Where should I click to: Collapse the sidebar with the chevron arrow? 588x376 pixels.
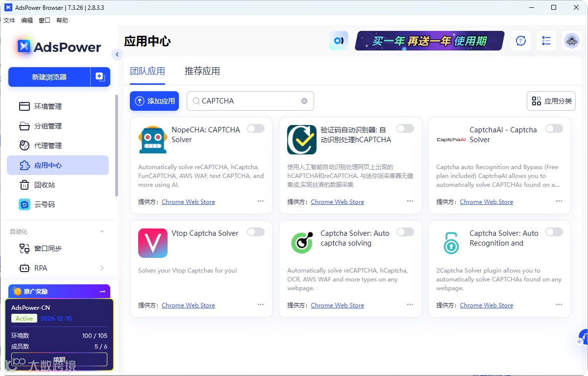click(x=117, y=54)
